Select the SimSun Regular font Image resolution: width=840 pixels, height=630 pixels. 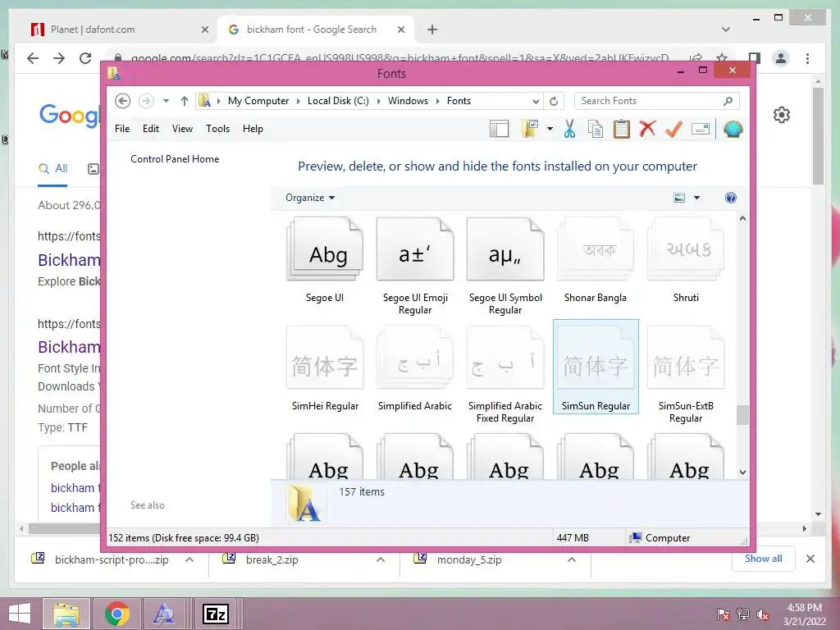tap(596, 367)
